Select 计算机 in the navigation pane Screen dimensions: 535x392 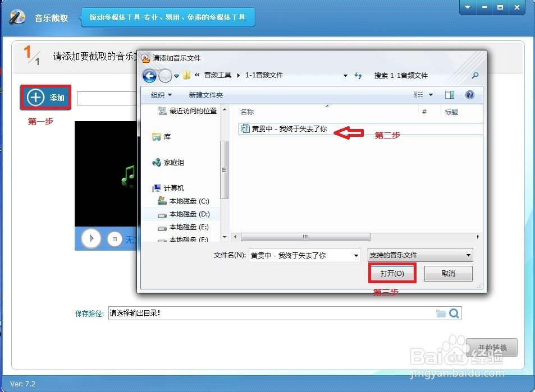coord(168,188)
